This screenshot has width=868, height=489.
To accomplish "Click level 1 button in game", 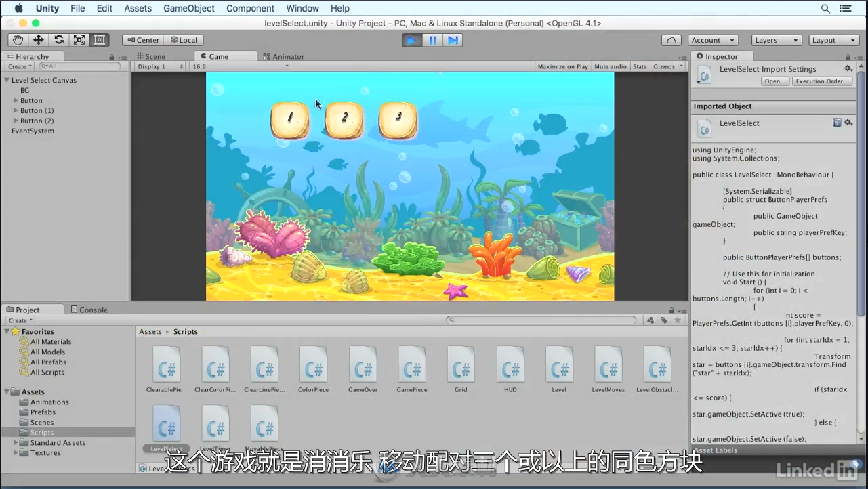I will pyautogui.click(x=290, y=119).
